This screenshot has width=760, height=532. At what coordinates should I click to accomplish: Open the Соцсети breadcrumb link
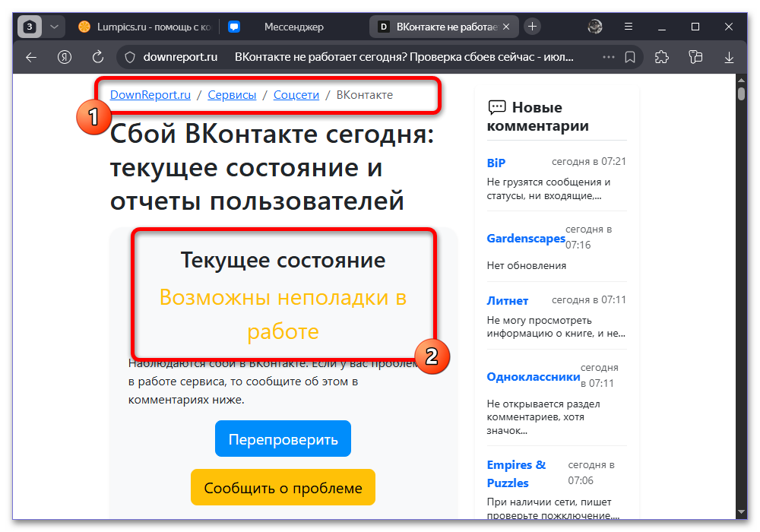296,95
